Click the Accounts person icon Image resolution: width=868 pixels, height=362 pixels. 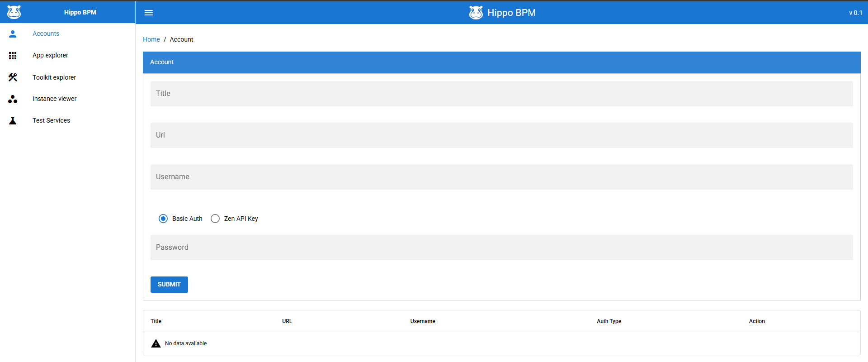pos(13,33)
